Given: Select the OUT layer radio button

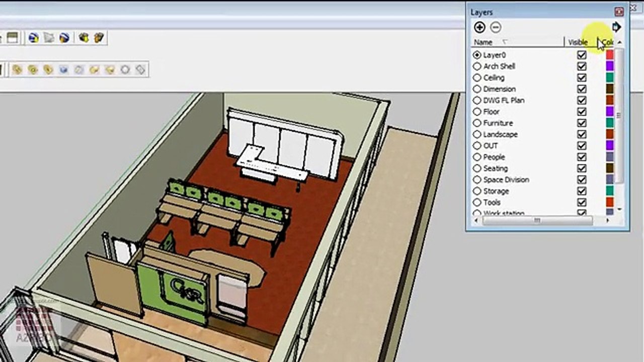Looking at the screenshot, I should click(477, 146).
